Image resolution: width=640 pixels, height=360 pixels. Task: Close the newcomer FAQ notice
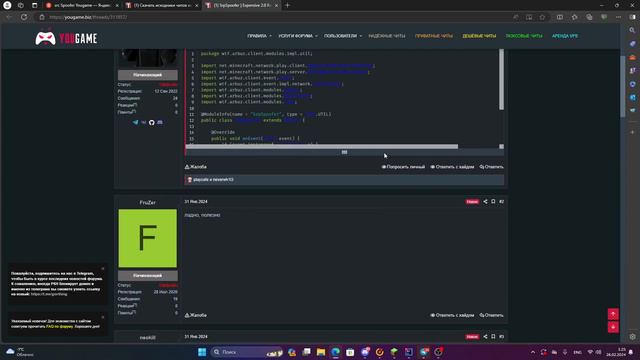tap(103, 317)
